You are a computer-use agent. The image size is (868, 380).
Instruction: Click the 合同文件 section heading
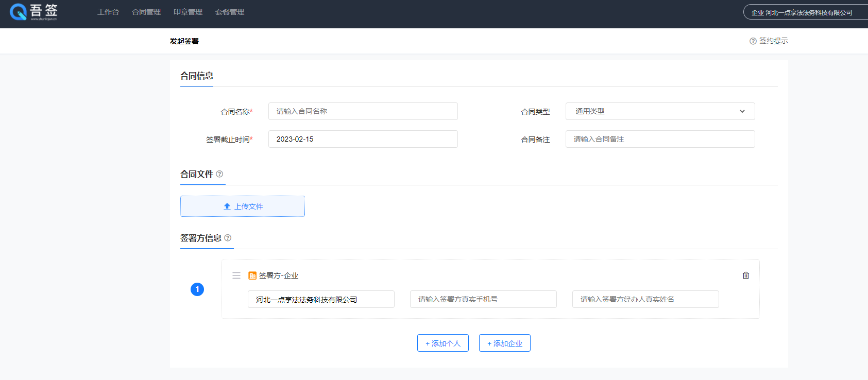tap(197, 174)
